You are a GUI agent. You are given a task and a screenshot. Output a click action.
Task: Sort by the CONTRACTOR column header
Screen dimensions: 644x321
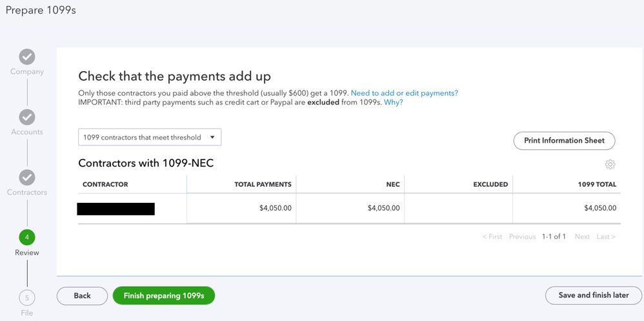coord(105,185)
